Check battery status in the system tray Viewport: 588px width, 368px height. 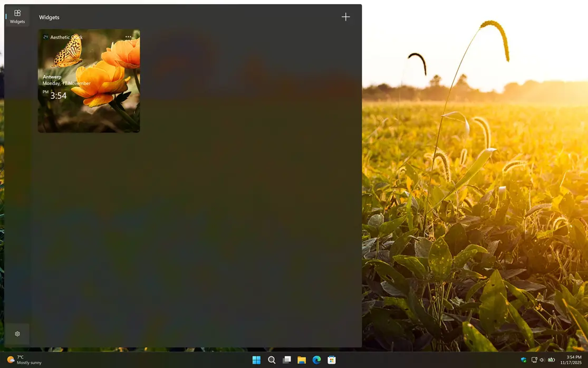[552, 360]
